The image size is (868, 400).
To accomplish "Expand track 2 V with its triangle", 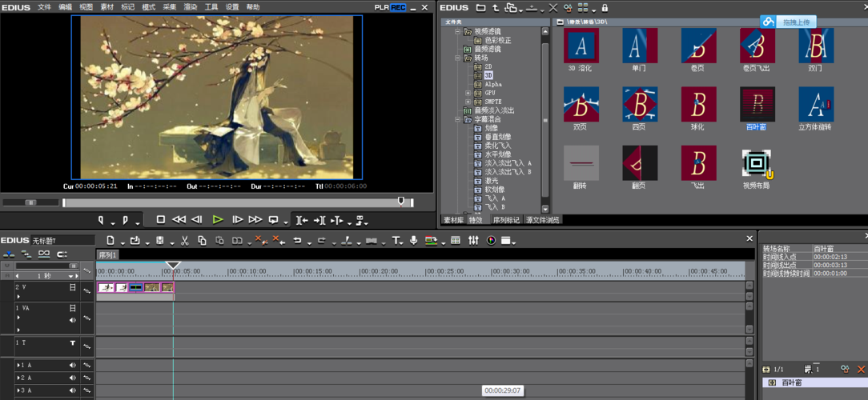I will tap(18, 297).
